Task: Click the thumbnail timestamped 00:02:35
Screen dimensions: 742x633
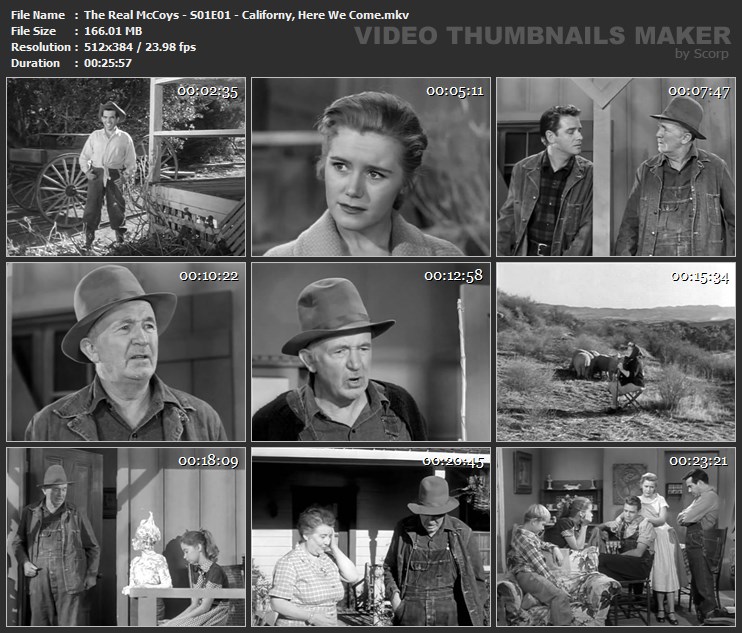Action: tap(126, 167)
